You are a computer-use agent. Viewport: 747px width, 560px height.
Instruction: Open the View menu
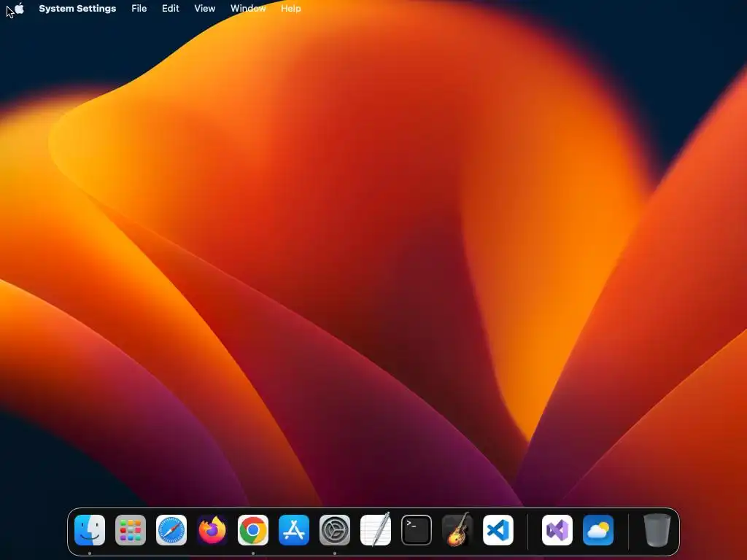click(x=205, y=9)
